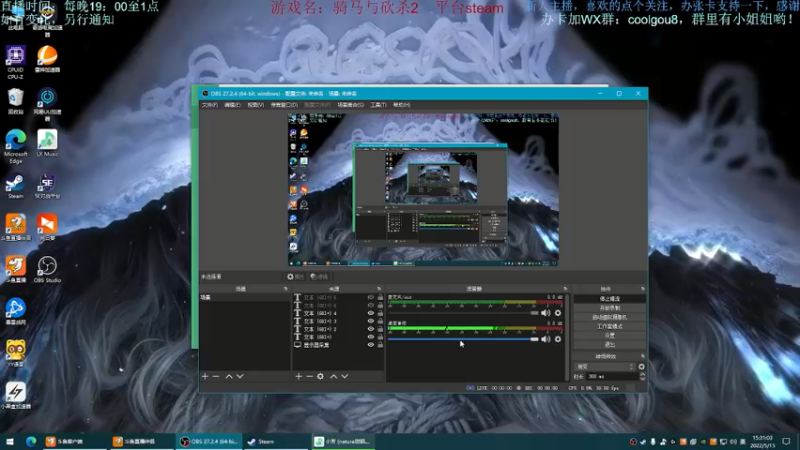Open the scene transition properties gear
Screen dimensions: 800x450
pos(641,366)
